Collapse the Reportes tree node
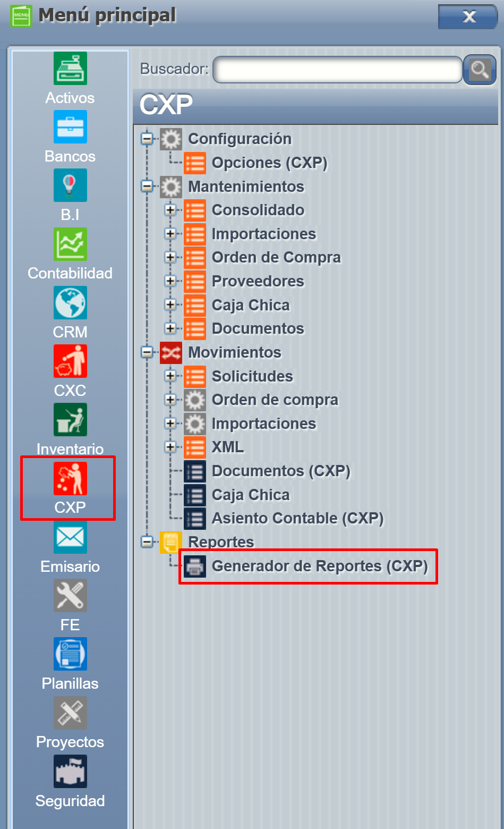This screenshot has width=504, height=829. (x=147, y=542)
